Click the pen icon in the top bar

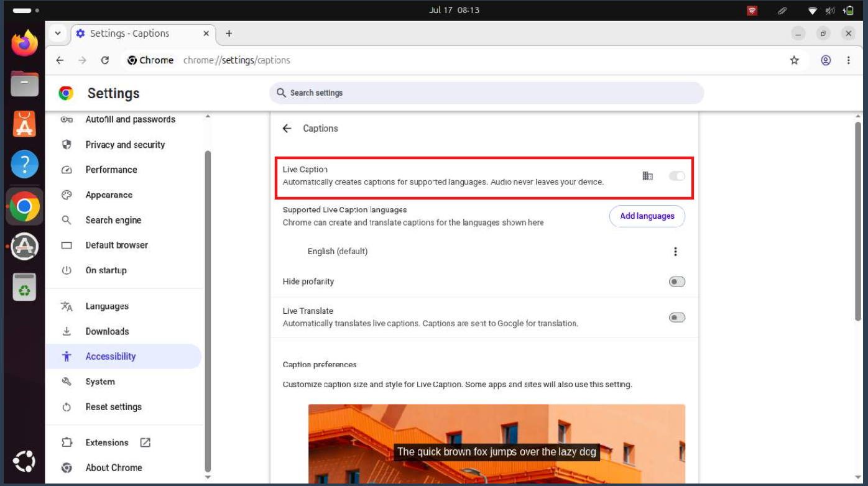point(783,11)
